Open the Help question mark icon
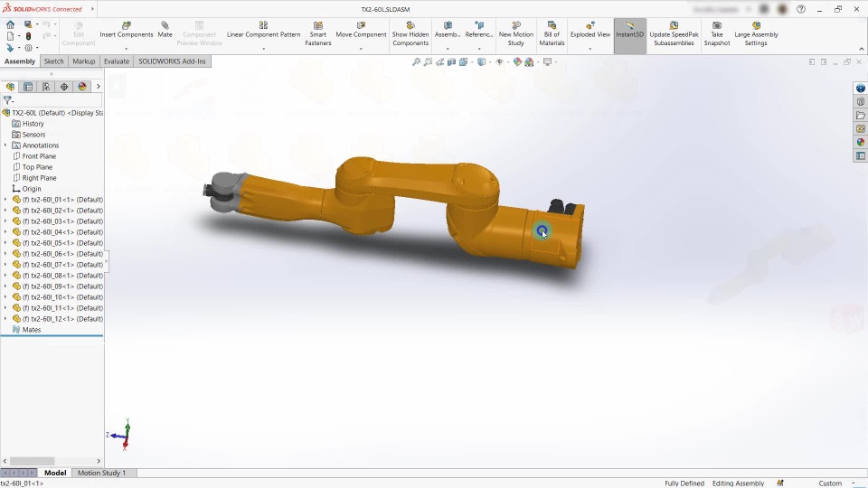Screen dimensions: 868x488 tap(801, 9)
